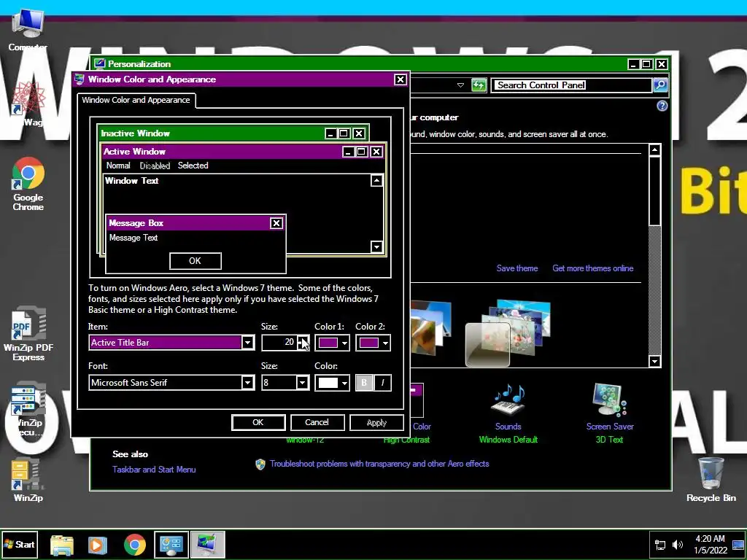
Task: Switch to the Personalization taskbar button
Action: coord(208,545)
